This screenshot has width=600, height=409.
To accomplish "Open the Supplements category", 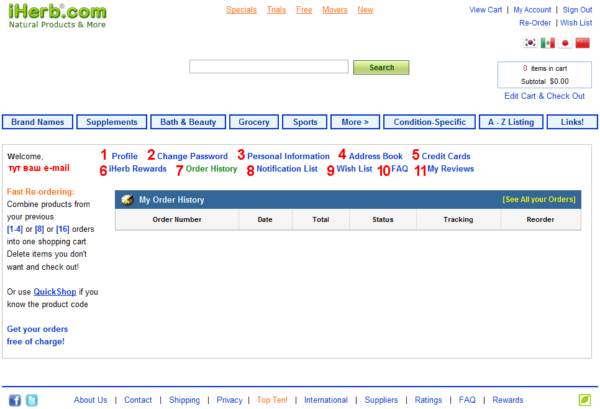I will coord(112,122).
